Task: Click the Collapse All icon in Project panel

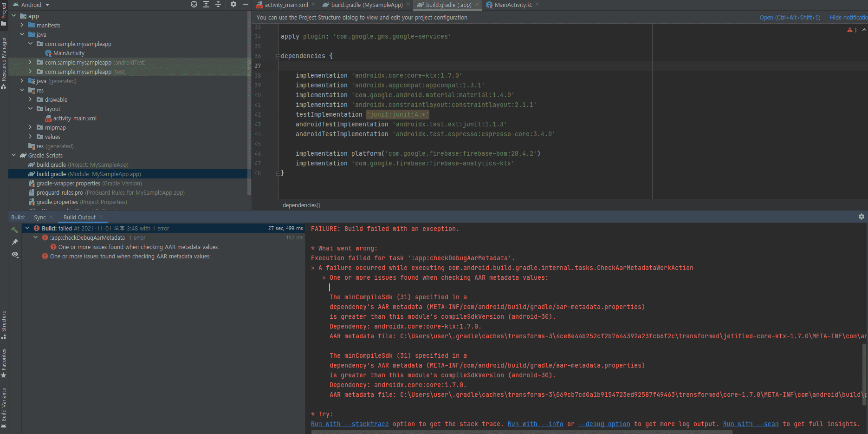Action: click(x=218, y=5)
